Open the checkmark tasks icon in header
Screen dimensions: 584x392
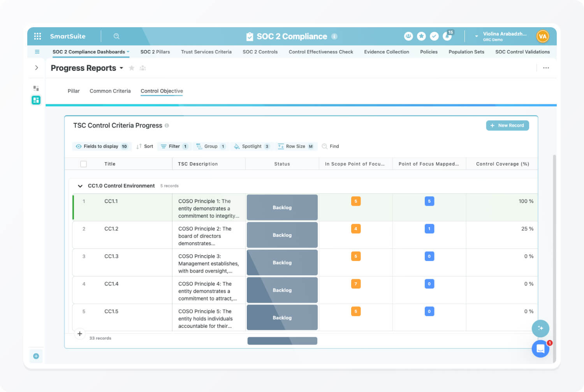434,36
